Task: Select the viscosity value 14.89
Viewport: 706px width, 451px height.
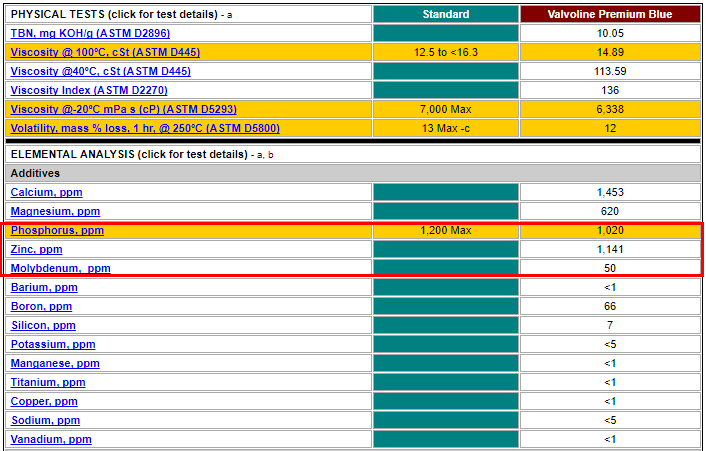Action: click(x=610, y=53)
